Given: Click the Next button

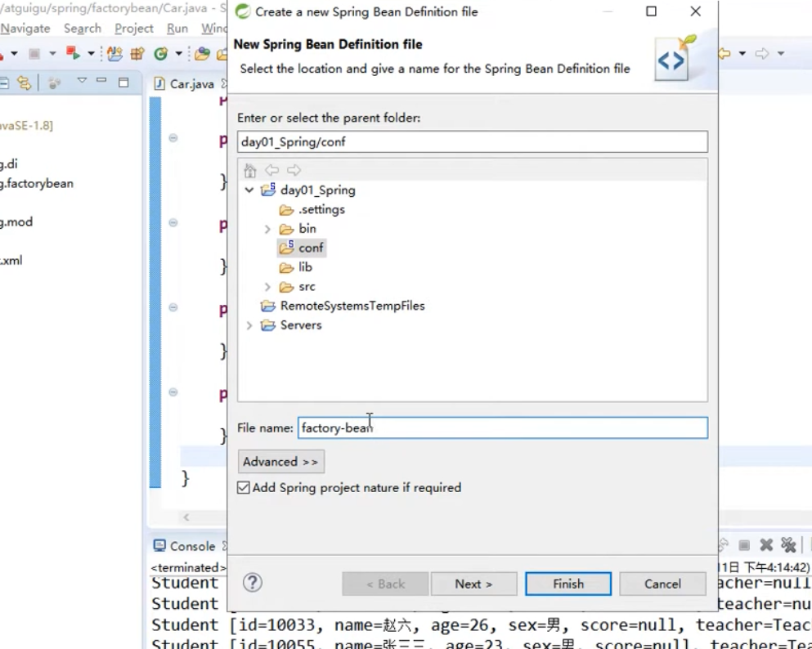Looking at the screenshot, I should click(473, 584).
